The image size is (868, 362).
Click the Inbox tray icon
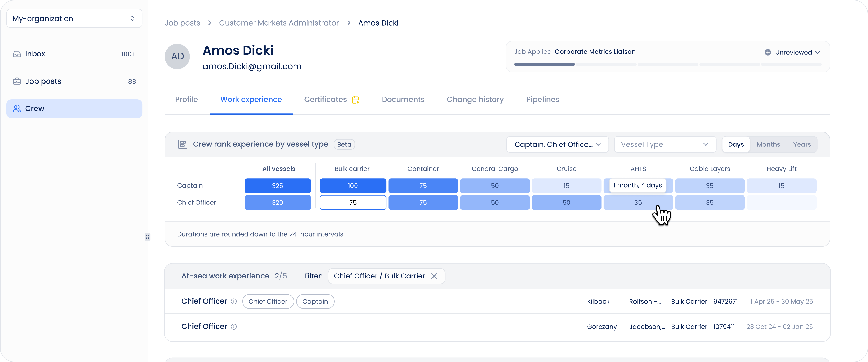(x=16, y=54)
